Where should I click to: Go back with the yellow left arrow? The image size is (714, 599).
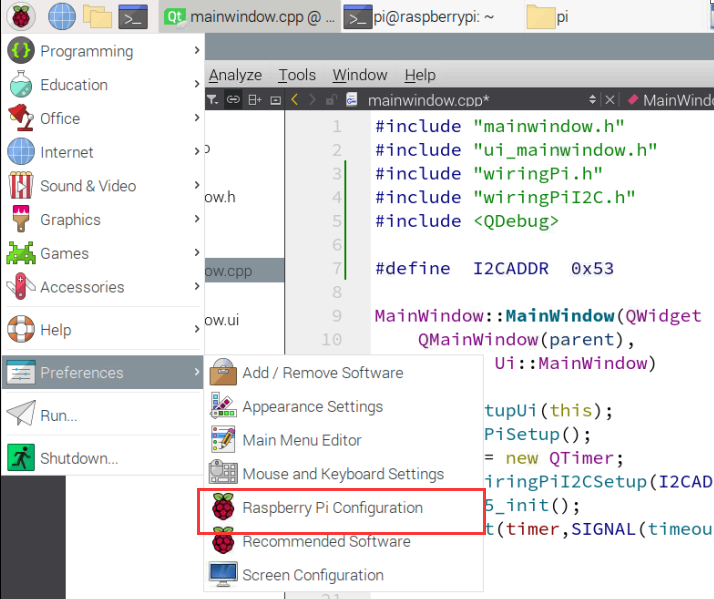click(x=295, y=99)
